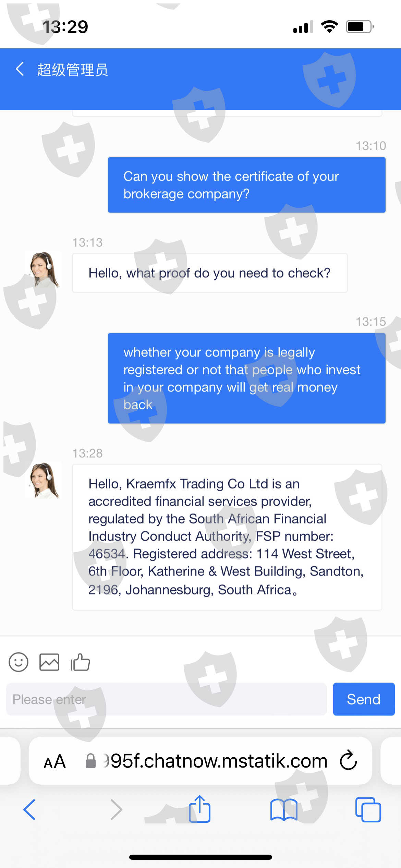Tap Safari forward arrow
The height and width of the screenshot is (868, 401).
pyautogui.click(x=116, y=809)
